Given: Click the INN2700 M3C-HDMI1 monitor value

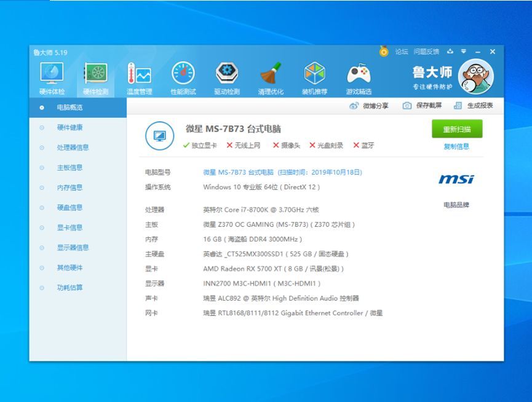Looking at the screenshot, I should 262,283.
